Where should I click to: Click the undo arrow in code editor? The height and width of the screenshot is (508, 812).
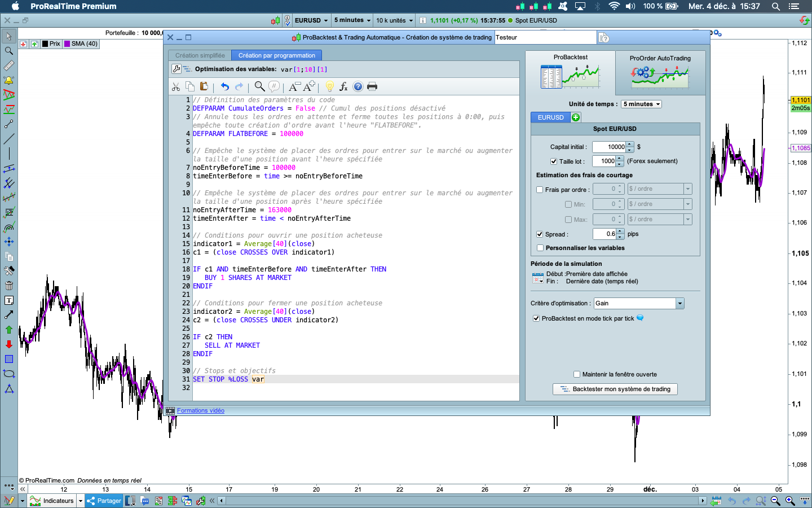coord(225,86)
